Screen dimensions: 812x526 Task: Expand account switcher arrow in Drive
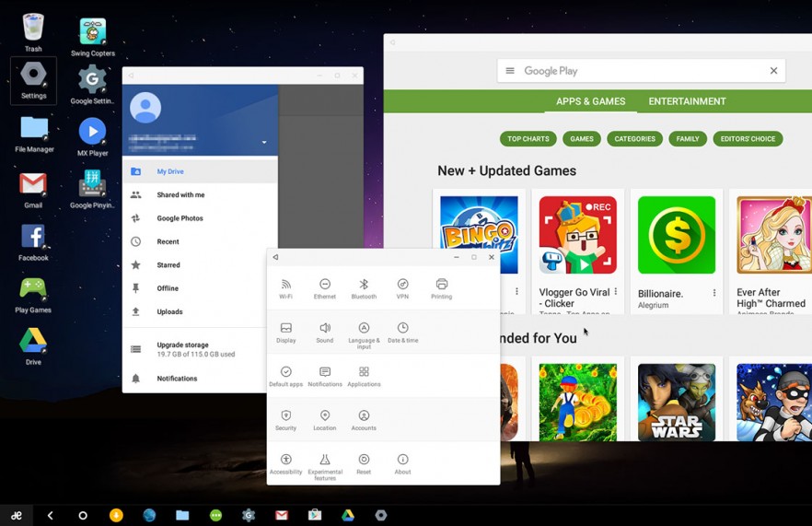pos(264,143)
